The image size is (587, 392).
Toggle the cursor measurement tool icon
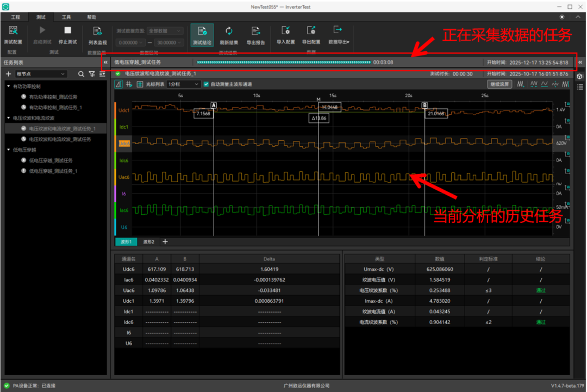pos(119,84)
